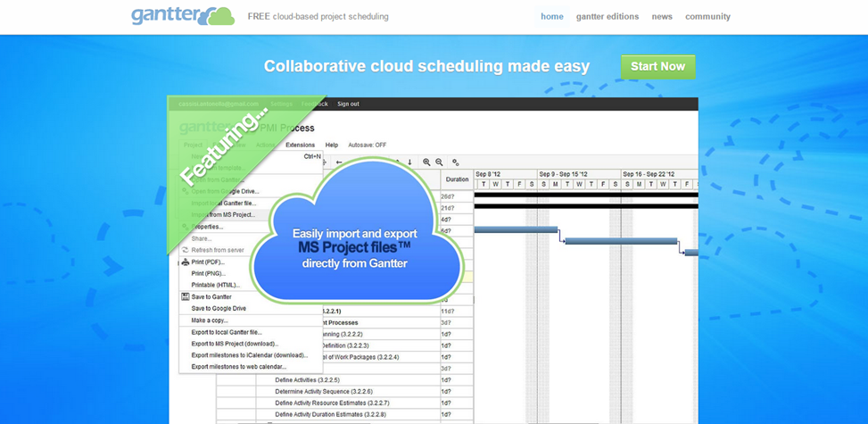The image size is (868, 424).
Task: Click the zoom in magnifier icon
Action: (426, 162)
